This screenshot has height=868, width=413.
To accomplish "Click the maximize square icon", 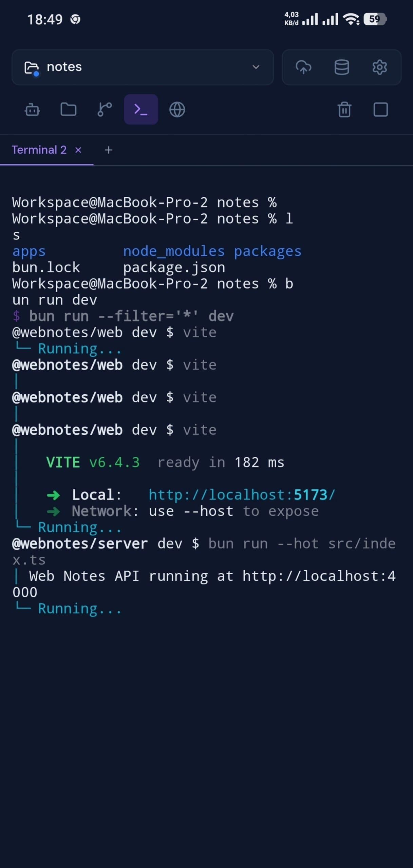I will (x=380, y=110).
